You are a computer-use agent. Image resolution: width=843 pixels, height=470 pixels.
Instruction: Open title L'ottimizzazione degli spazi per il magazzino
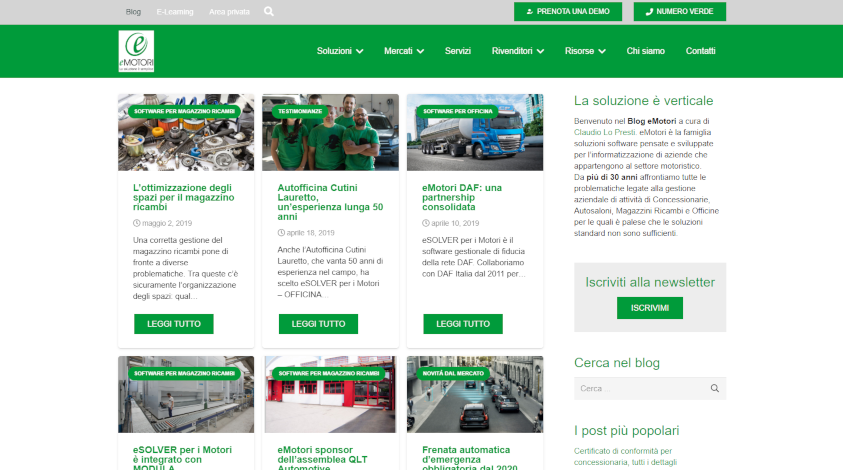183,197
